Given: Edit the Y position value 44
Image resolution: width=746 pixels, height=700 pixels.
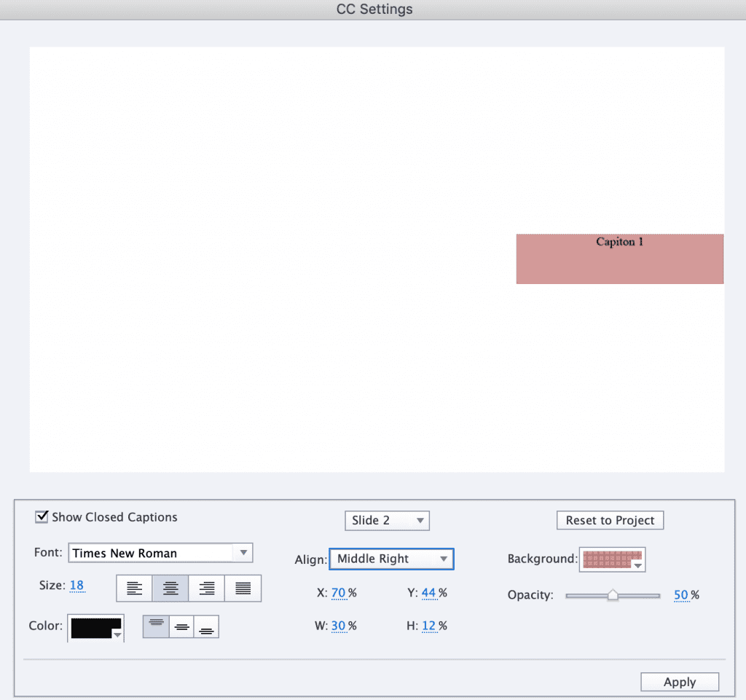Looking at the screenshot, I should tap(428, 593).
